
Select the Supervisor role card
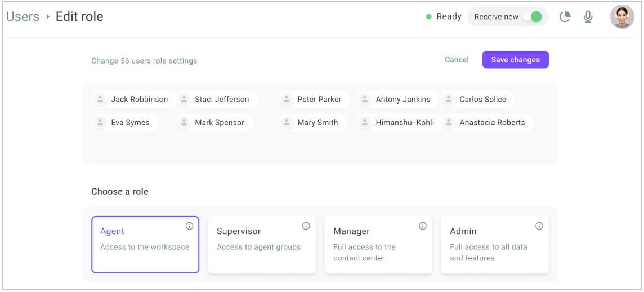pyautogui.click(x=262, y=245)
